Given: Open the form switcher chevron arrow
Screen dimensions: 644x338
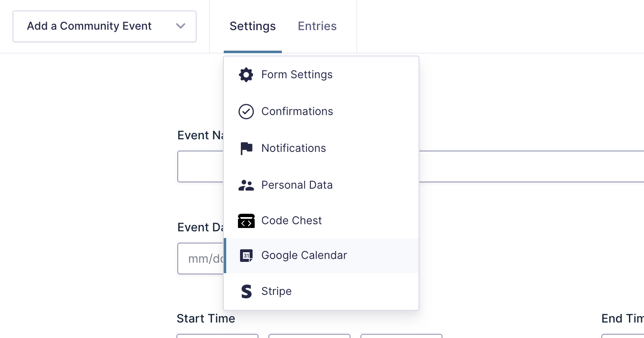Looking at the screenshot, I should coord(181,26).
